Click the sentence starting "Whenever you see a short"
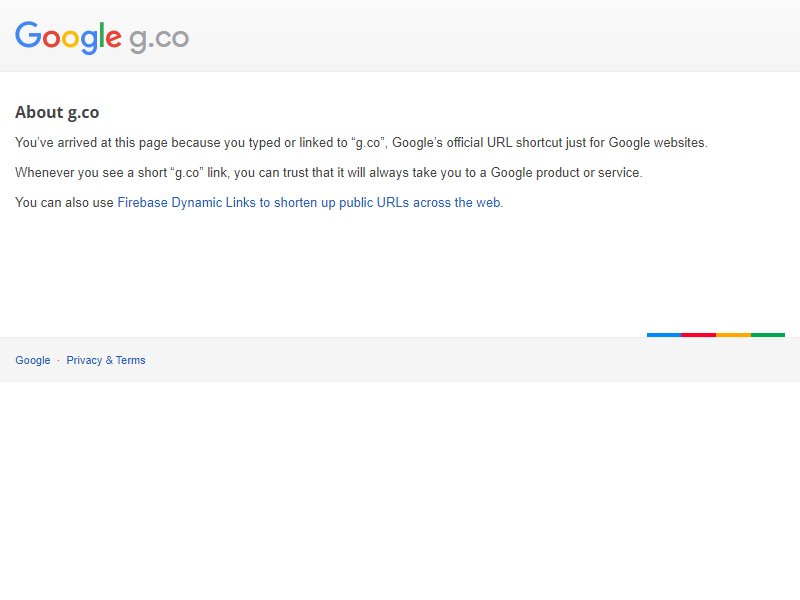This screenshot has height=600, width=800. (329, 172)
